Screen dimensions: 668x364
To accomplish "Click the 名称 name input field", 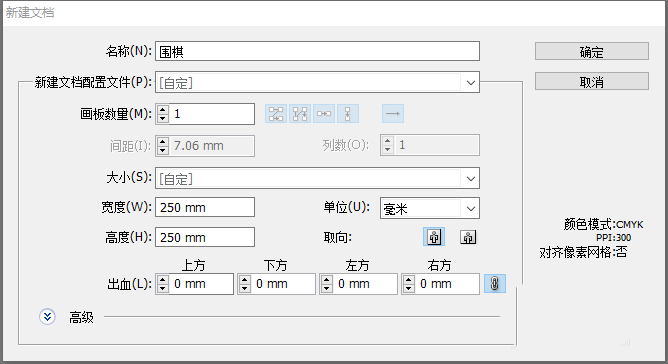I will tap(317, 52).
